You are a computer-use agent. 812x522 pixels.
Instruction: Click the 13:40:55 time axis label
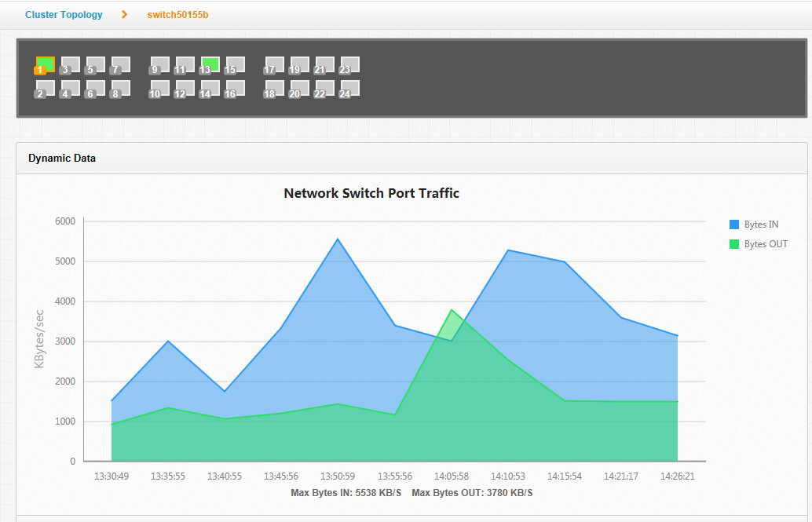[x=225, y=476]
